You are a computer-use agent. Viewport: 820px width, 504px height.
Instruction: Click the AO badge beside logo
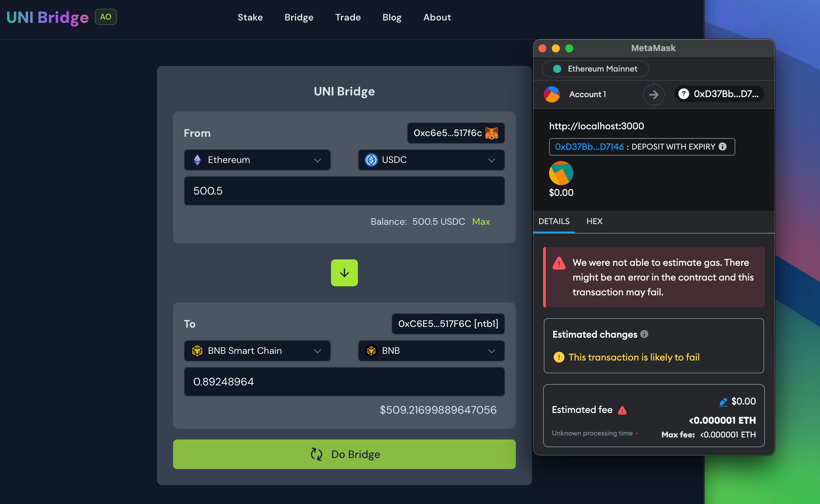coord(106,17)
